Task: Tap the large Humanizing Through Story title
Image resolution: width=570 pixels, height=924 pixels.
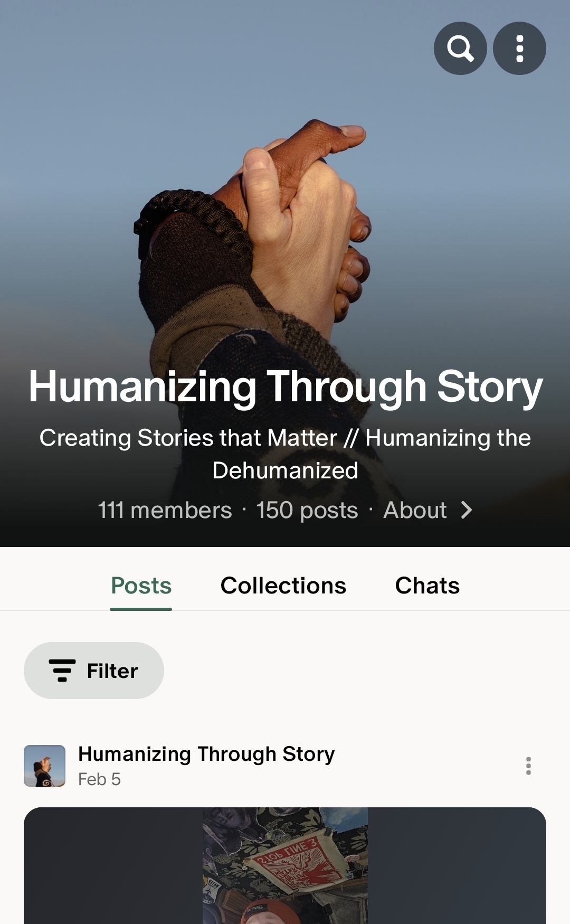Action: [x=286, y=386]
